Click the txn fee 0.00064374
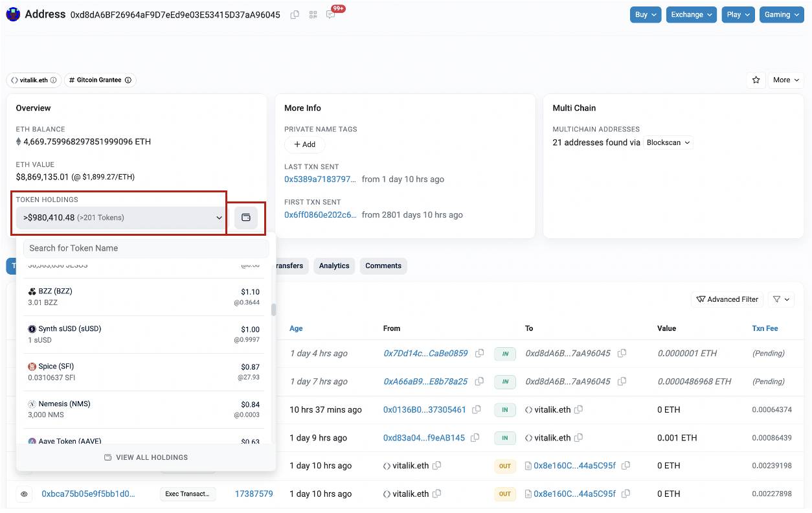 pos(772,410)
